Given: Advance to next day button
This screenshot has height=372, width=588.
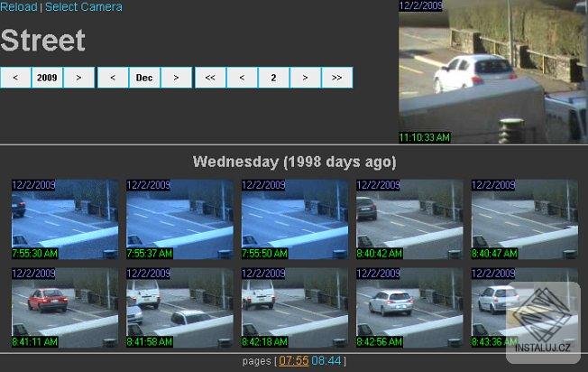Looking at the screenshot, I should click(x=305, y=78).
